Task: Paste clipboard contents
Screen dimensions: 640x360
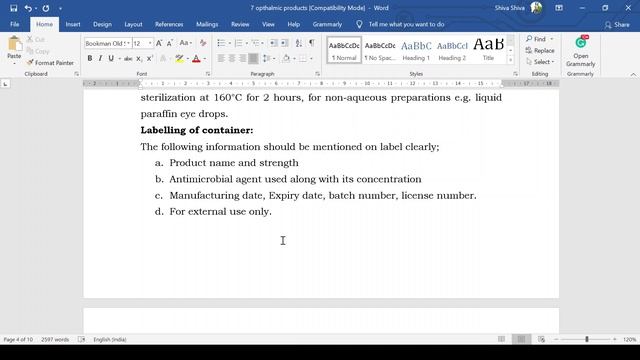Action: click(x=14, y=50)
